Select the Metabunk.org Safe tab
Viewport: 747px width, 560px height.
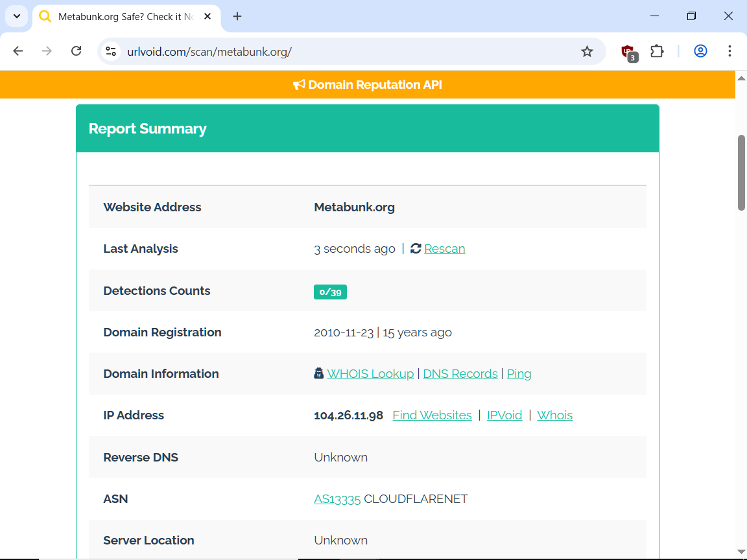(x=123, y=17)
